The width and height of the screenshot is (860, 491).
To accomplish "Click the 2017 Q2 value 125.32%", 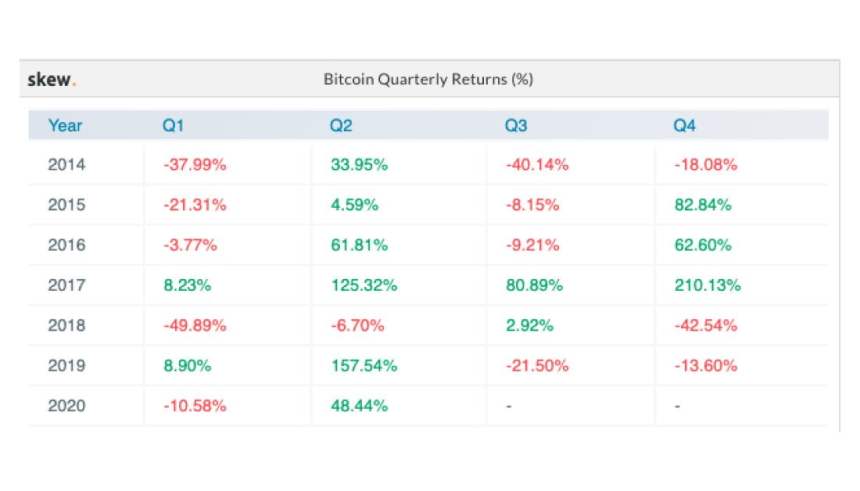I will click(x=364, y=285).
